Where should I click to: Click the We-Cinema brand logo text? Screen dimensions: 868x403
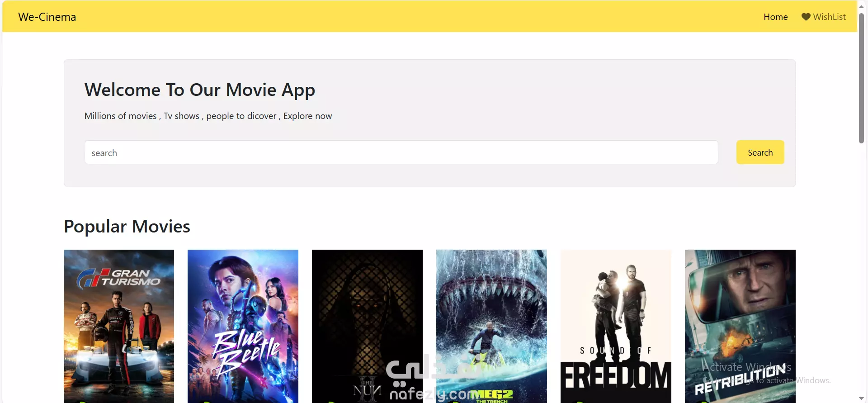[47, 17]
